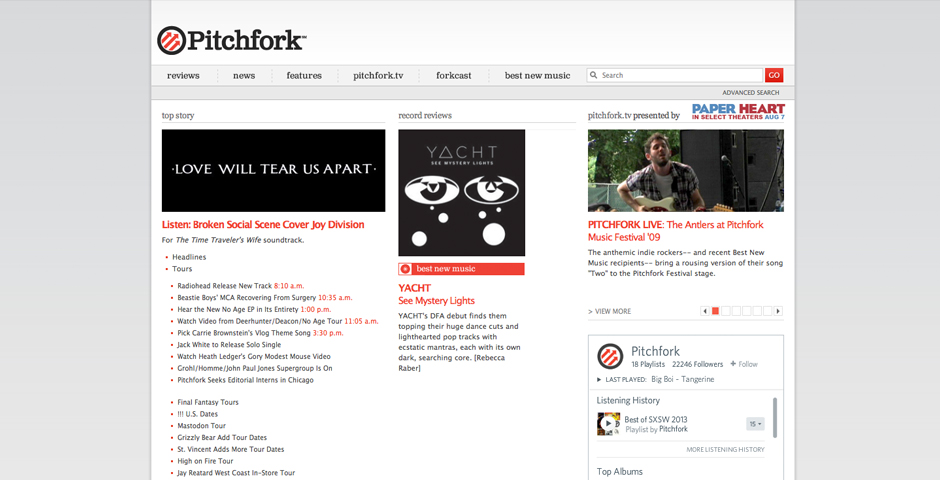
Task: Open Radiohead Release New Track story
Action: (x=225, y=286)
